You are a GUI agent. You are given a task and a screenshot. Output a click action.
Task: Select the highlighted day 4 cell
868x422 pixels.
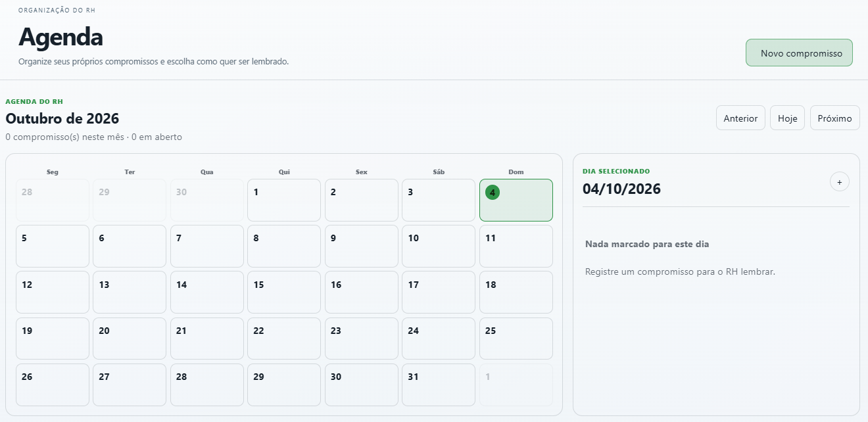pos(516,200)
